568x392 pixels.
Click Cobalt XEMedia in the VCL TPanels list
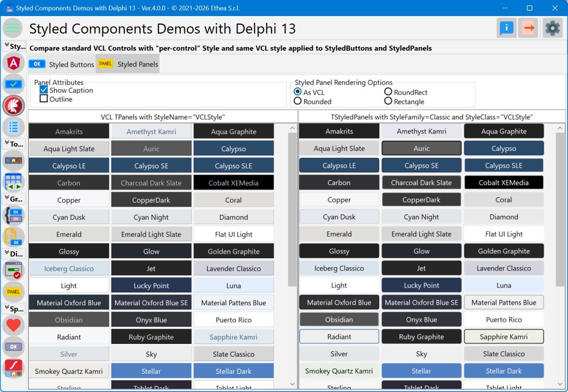(233, 183)
